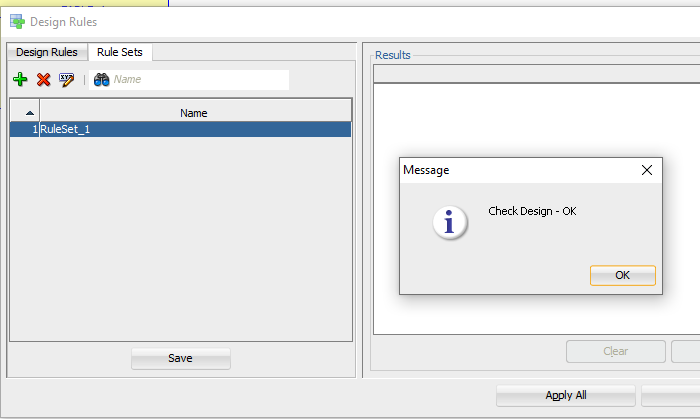Click the Design Rules window title icon
This screenshot has width=700, height=419.
(x=17, y=21)
